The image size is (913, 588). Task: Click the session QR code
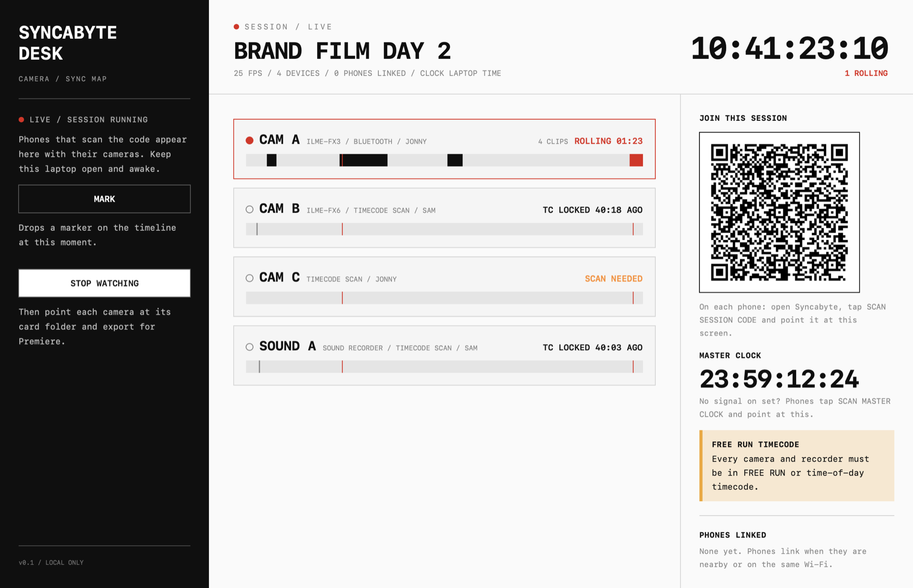tap(779, 212)
